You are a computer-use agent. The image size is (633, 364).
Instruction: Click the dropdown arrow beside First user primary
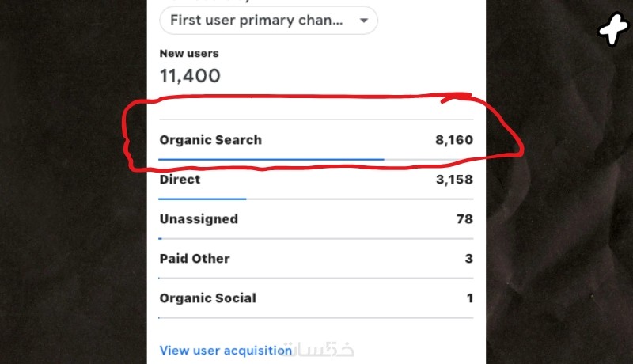tap(363, 21)
